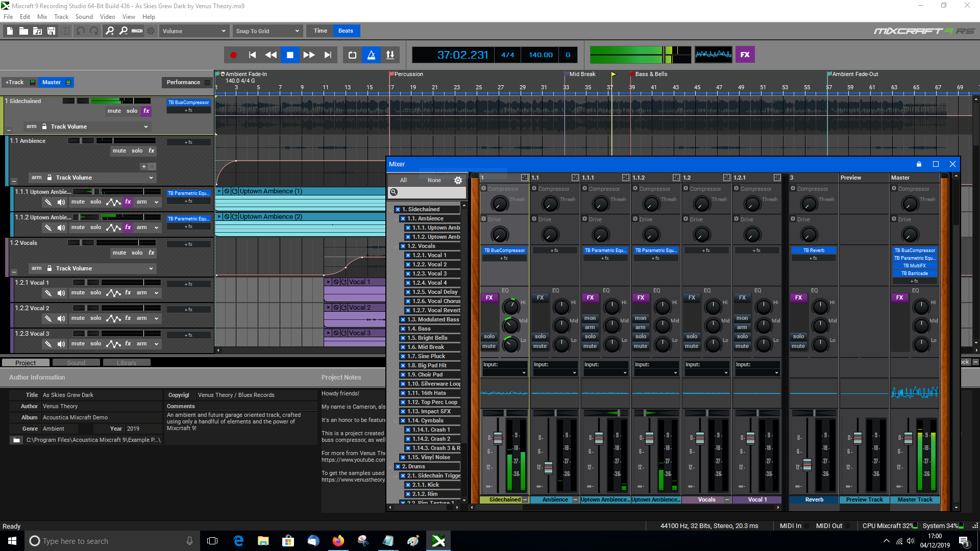The height and width of the screenshot is (551, 980).
Task: Open automation for 1.1.1 Uptown Ambience track
Action: pyautogui.click(x=113, y=202)
